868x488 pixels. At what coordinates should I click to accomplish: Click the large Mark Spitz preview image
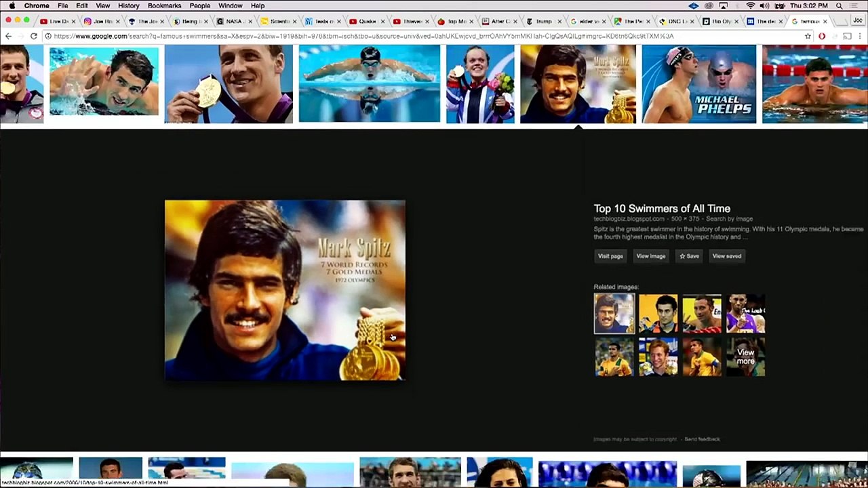(285, 290)
